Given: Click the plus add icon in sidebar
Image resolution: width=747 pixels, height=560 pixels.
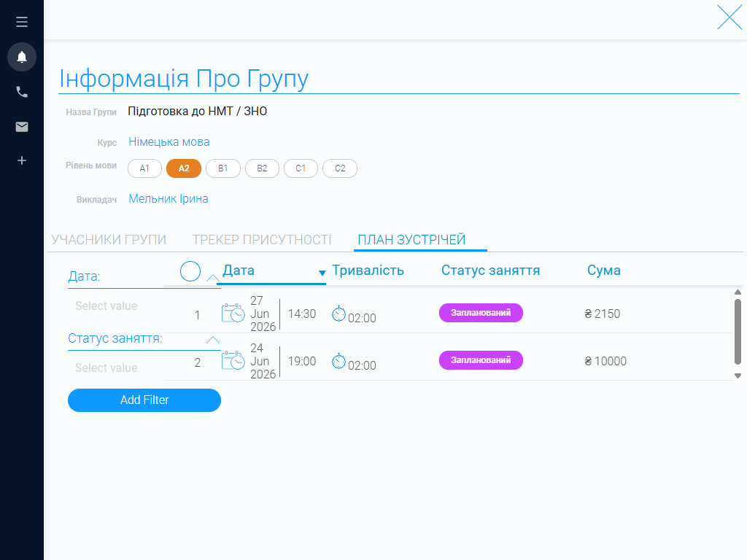Looking at the screenshot, I should point(22,160).
